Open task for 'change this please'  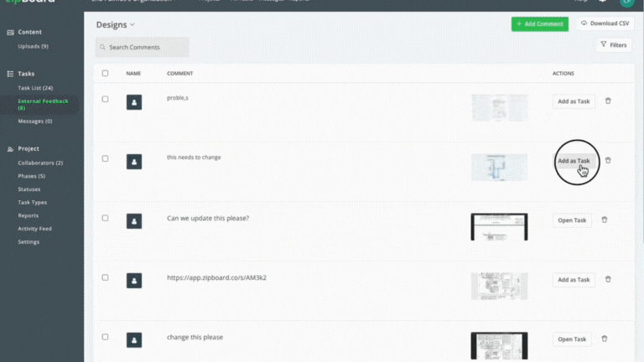coord(572,339)
